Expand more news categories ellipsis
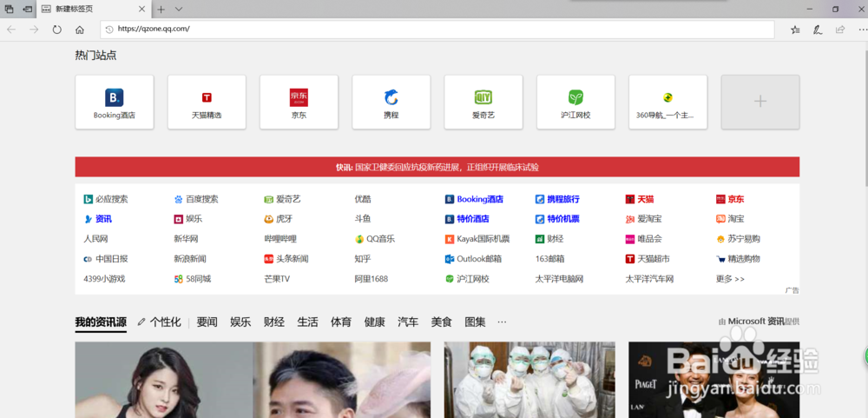The width and height of the screenshot is (868, 418). [x=502, y=322]
